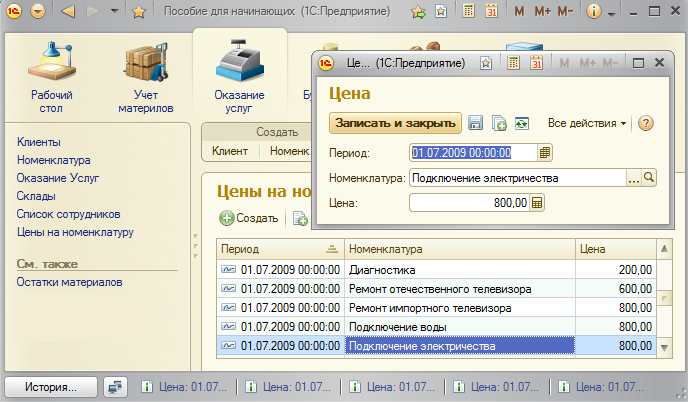Click the Цена value input field

(x=469, y=203)
